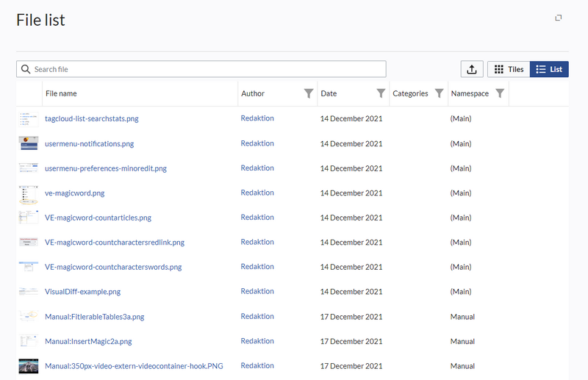Screen dimensions: 588x380
Task: Open the Categories column filter
Action: tap(439, 93)
